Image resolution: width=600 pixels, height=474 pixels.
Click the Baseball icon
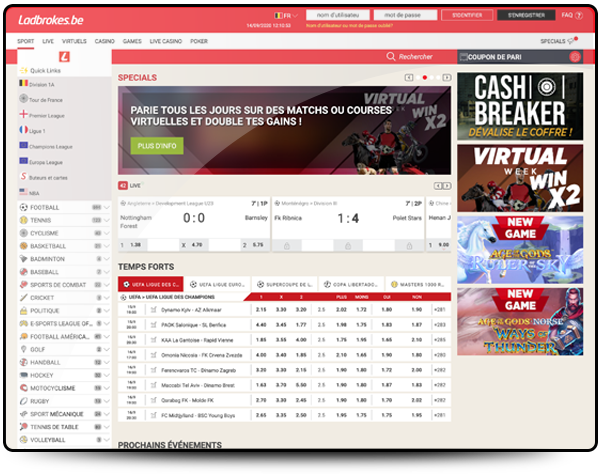coord(24,272)
